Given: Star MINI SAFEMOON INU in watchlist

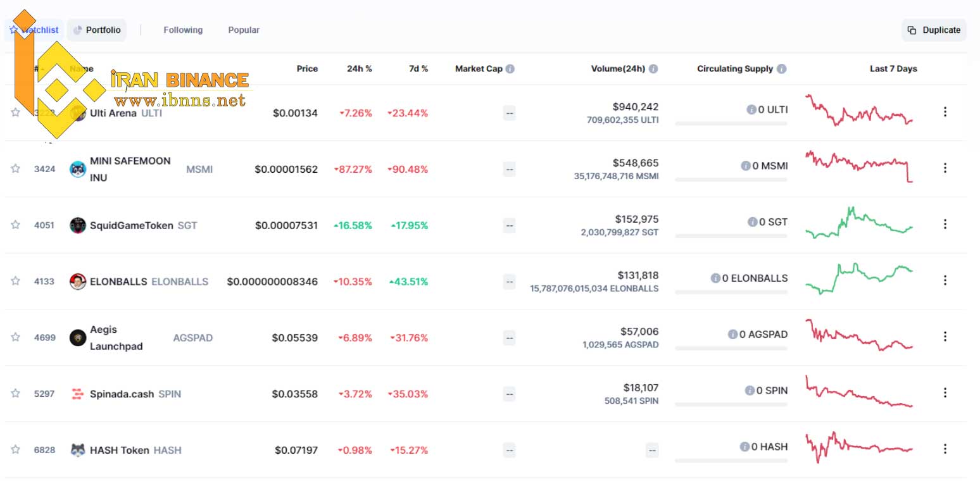Looking at the screenshot, I should pos(15,168).
